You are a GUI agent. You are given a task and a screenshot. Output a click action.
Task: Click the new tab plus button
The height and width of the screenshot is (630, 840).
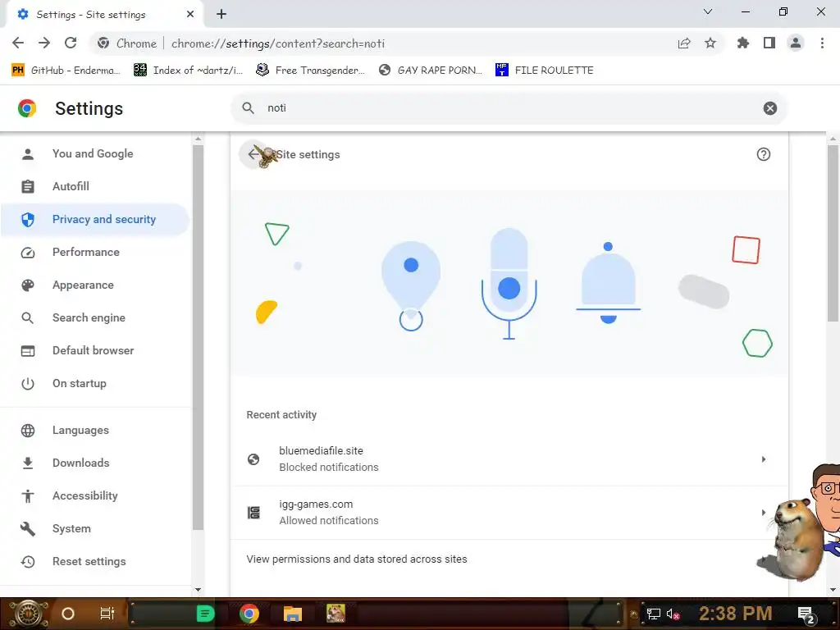coord(221,15)
